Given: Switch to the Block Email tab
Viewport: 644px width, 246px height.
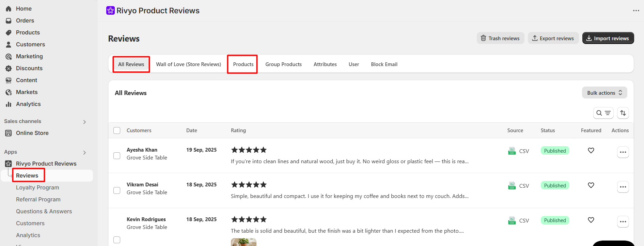Looking at the screenshot, I should coord(384,64).
